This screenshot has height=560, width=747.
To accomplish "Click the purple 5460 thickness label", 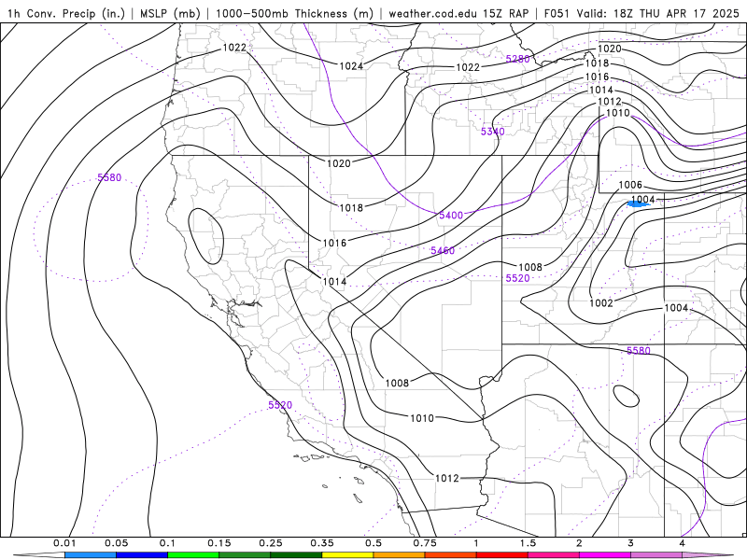I will [443, 250].
